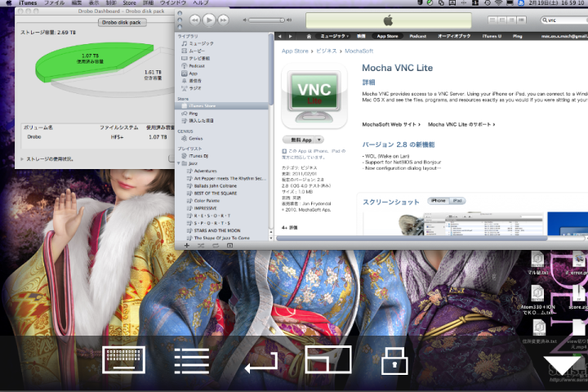
Task: Click ビジネス breadcrumb link
Action: click(326, 51)
